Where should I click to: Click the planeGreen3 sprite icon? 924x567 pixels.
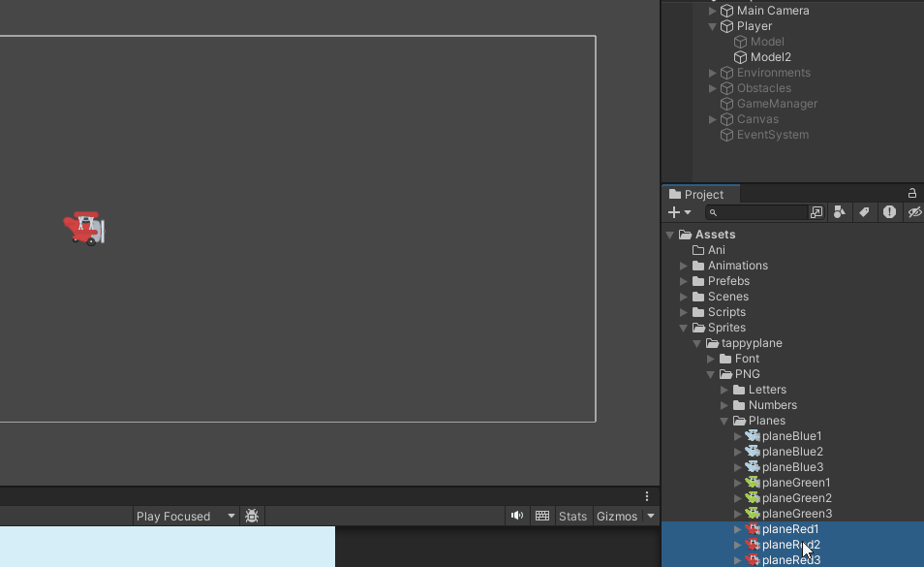point(753,514)
